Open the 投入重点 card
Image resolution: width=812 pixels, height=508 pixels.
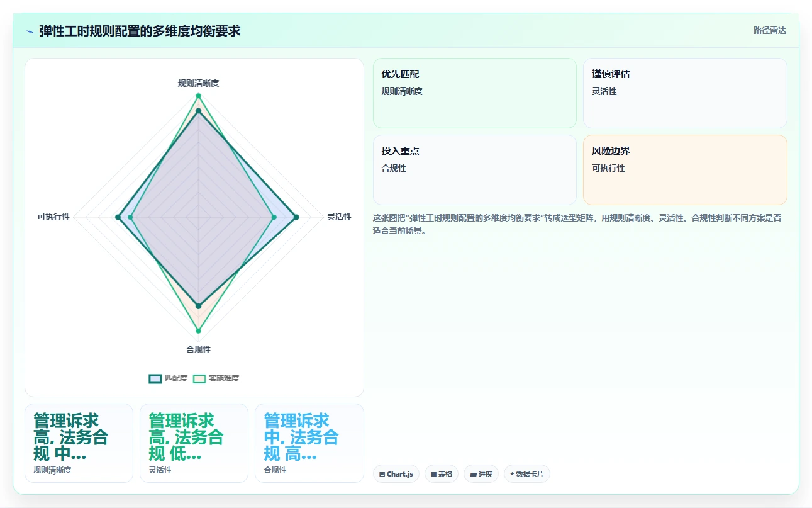click(475, 170)
